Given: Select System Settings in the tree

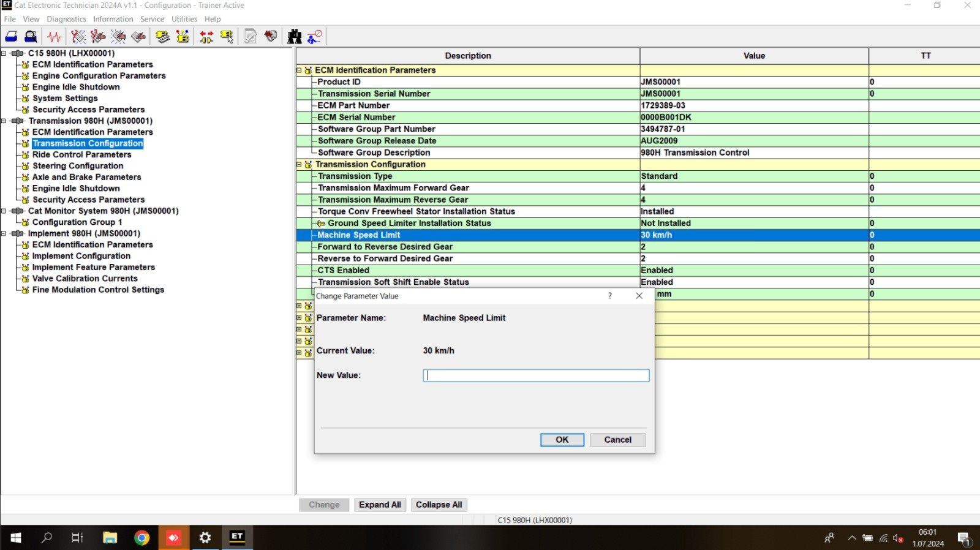Looking at the screenshot, I should pyautogui.click(x=65, y=98).
